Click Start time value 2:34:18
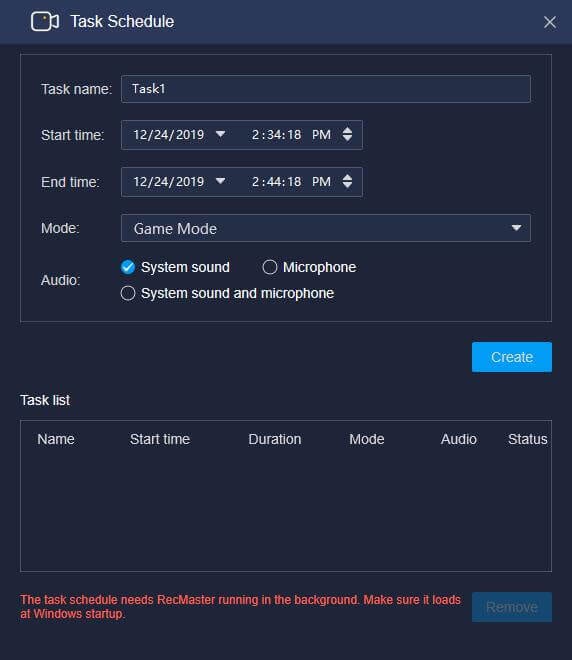Image resolution: width=572 pixels, height=660 pixels. tap(277, 135)
